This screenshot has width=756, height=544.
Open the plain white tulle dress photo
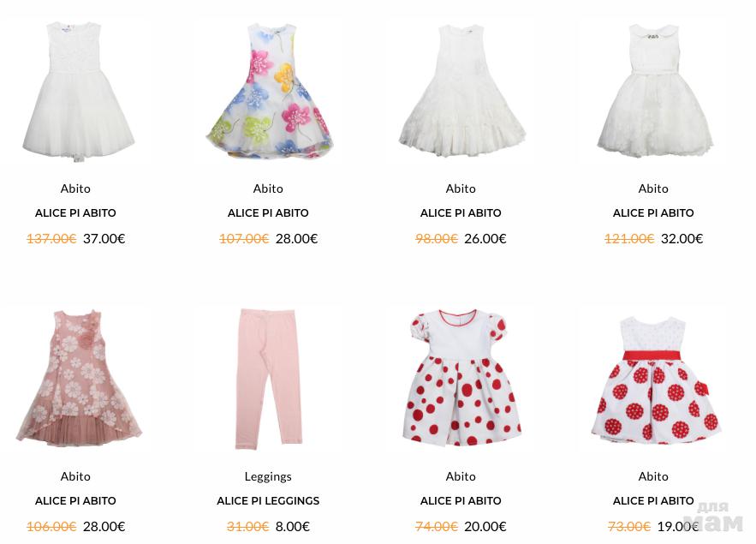click(x=78, y=91)
